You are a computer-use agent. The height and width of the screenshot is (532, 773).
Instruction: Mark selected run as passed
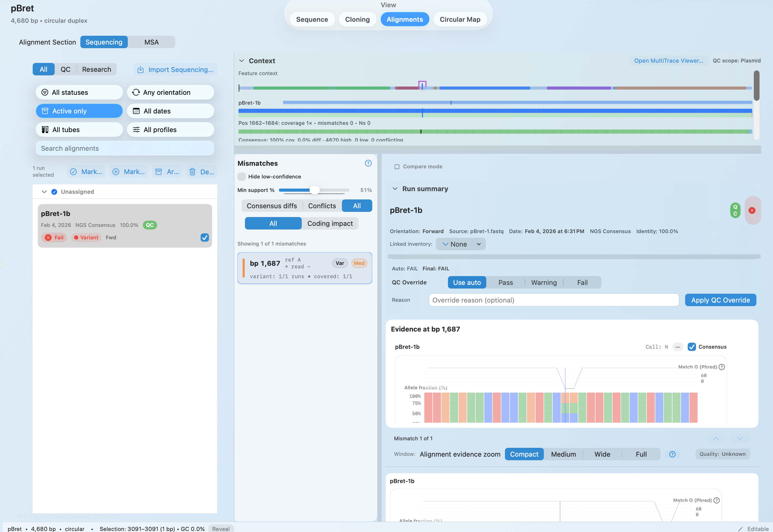86,172
